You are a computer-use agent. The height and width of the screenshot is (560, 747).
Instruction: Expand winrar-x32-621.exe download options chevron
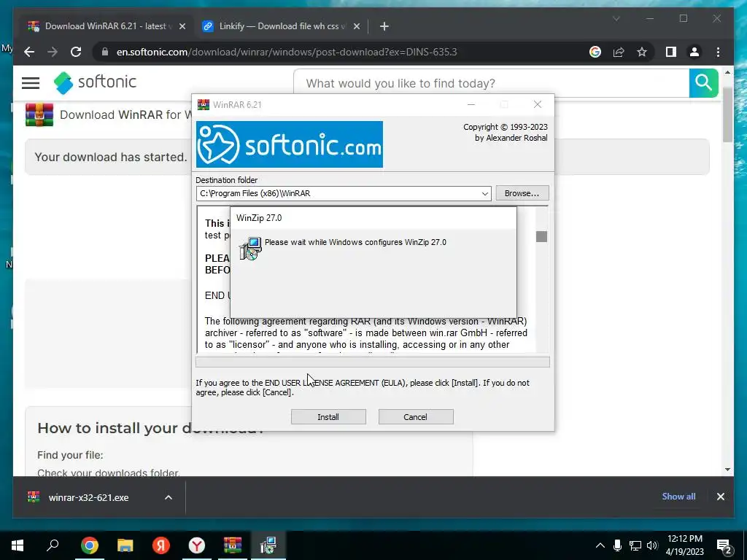[x=169, y=497]
